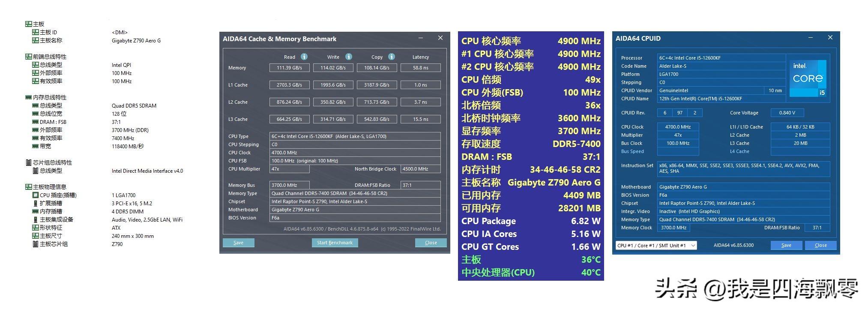The image size is (868, 309).
Task: Click the L2 Cache Write value 350.82 GB/s
Action: (x=333, y=102)
